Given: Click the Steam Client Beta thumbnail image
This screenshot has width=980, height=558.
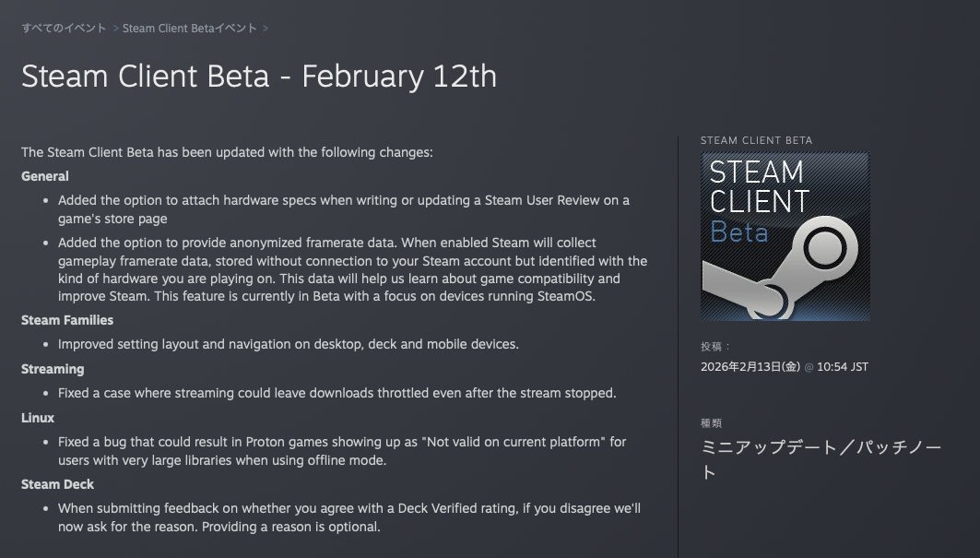Looking at the screenshot, I should click(785, 236).
